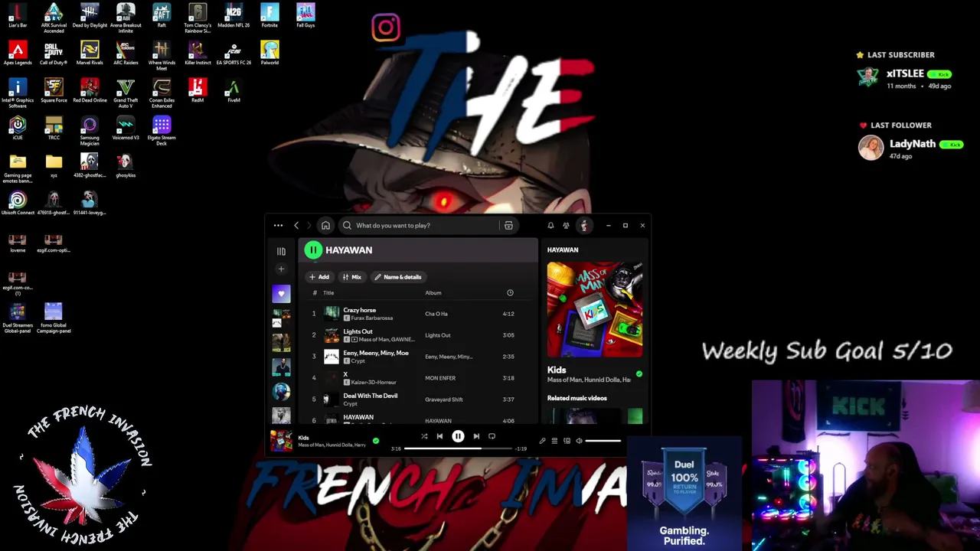Open Fall Guys desktop shortcut
Screen dimensions: 980x551
[x=305, y=15]
